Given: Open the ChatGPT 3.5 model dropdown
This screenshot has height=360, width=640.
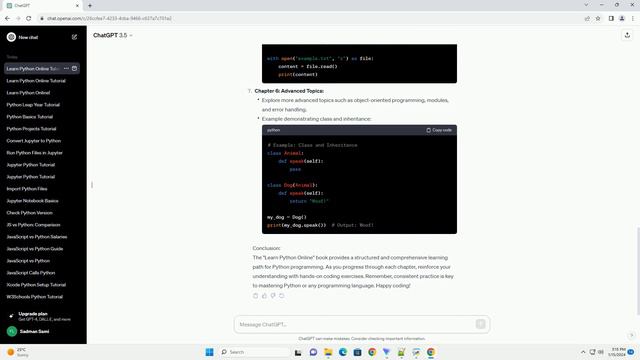Looking at the screenshot, I should click(x=113, y=36).
